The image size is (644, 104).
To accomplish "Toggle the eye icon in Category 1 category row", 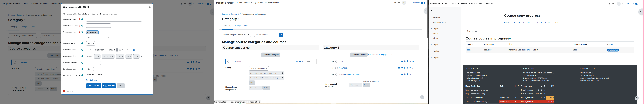I will click(x=297, y=61).
